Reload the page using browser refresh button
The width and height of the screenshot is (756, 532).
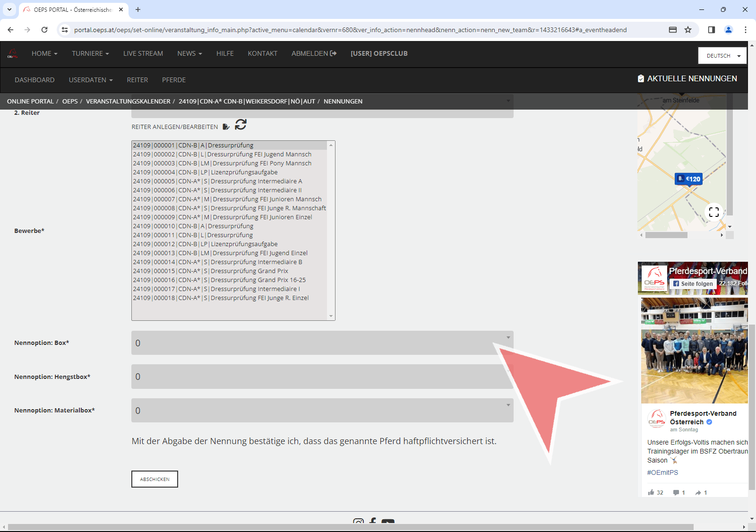point(44,30)
